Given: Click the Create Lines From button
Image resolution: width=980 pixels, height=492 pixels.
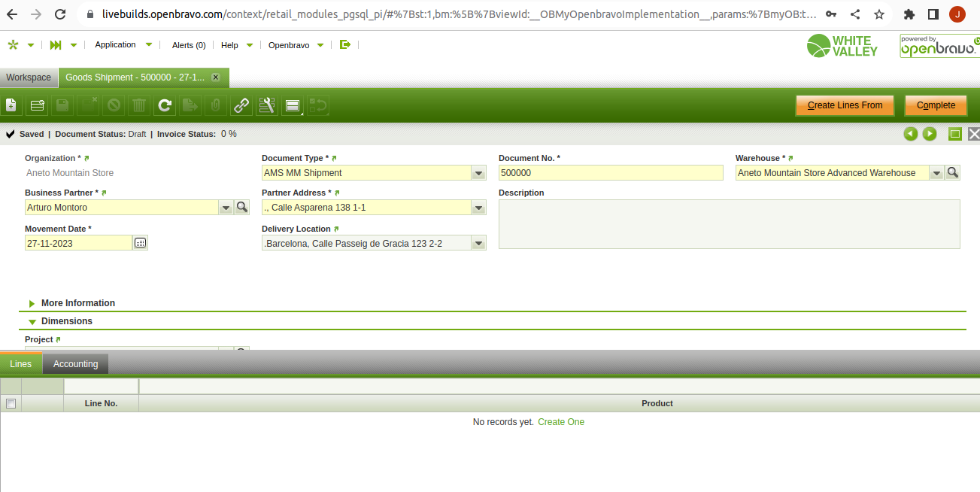Looking at the screenshot, I should pos(845,105).
